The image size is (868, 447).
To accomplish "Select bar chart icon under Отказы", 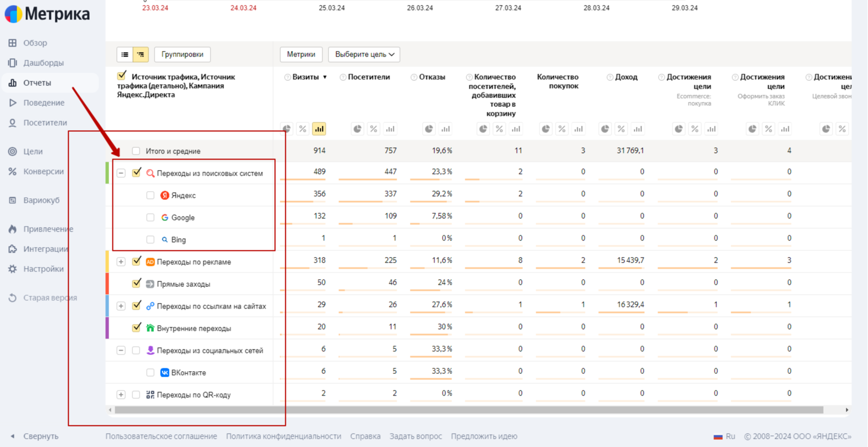I will pyautogui.click(x=445, y=129).
